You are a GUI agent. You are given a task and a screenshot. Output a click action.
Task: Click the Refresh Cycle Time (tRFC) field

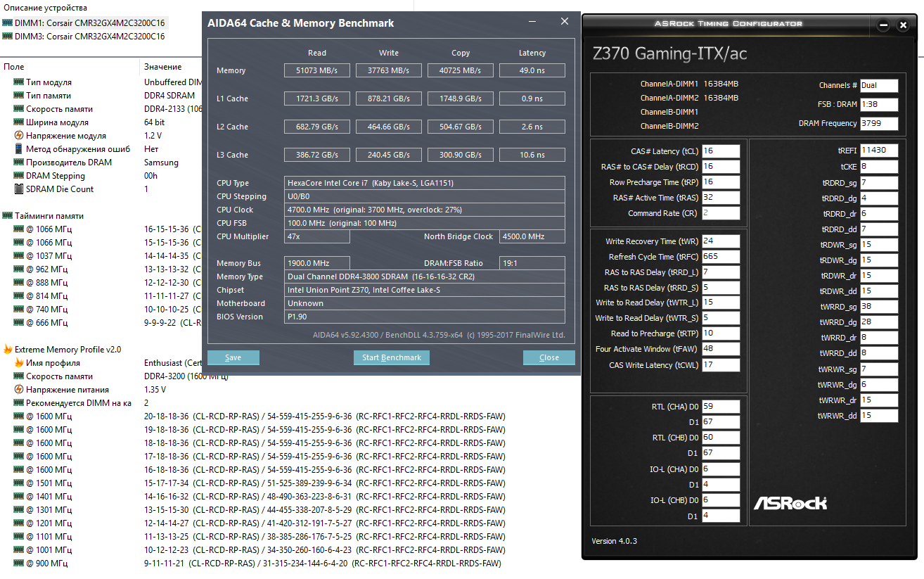[x=721, y=257]
